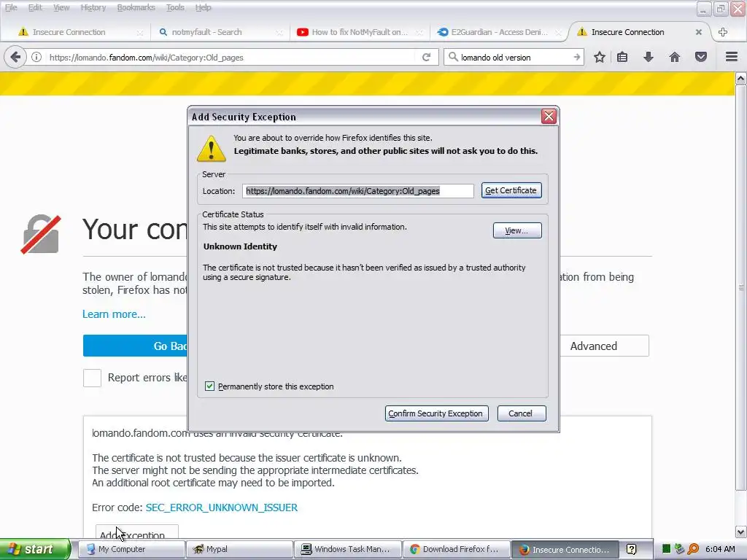747x560 pixels.
Task: Open the View menu
Action: point(61,7)
